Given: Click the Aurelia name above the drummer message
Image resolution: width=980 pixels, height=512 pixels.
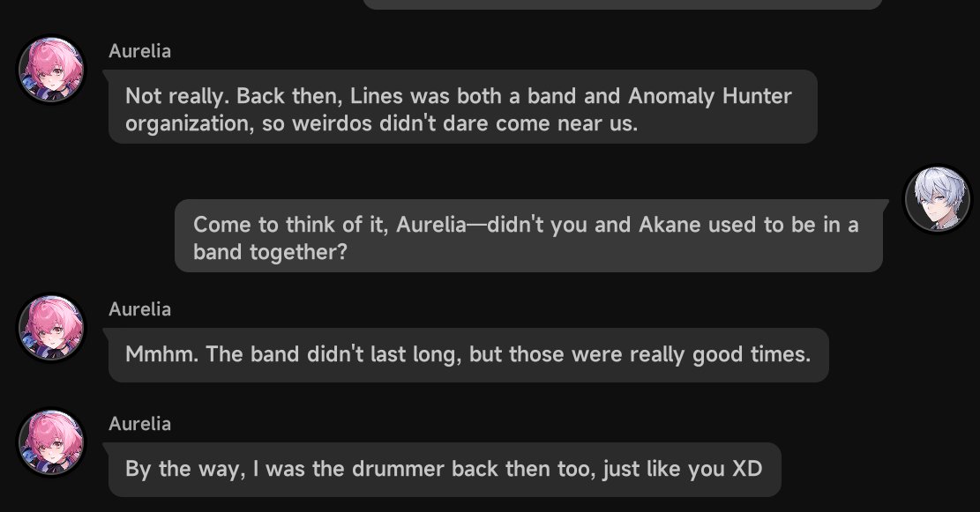Looking at the screenshot, I should tap(140, 423).
